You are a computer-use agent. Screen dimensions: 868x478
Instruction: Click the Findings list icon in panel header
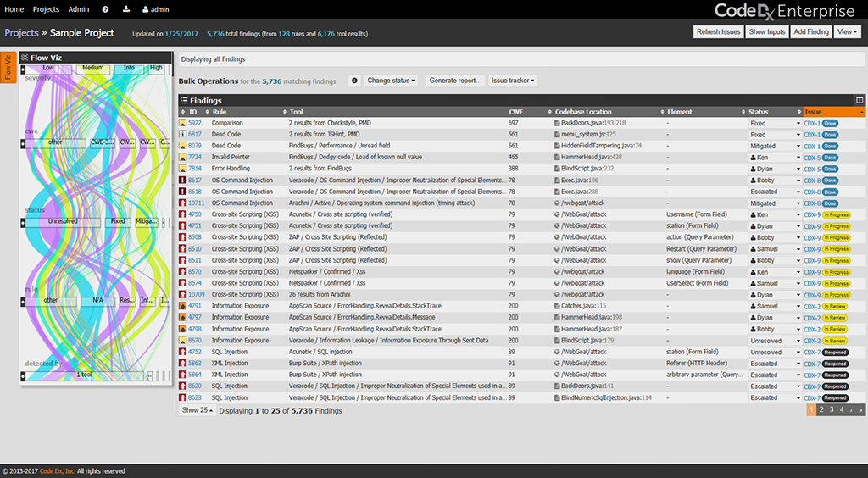pos(184,101)
